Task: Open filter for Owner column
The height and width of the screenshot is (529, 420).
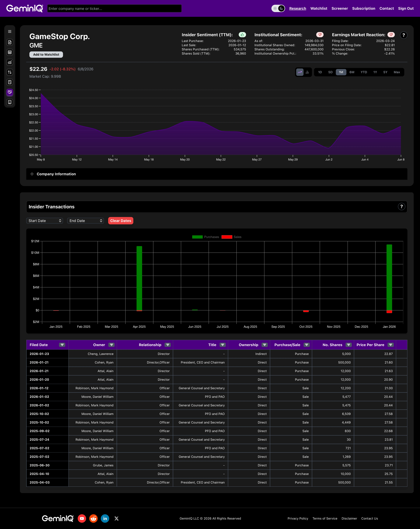Action: [x=111, y=345]
